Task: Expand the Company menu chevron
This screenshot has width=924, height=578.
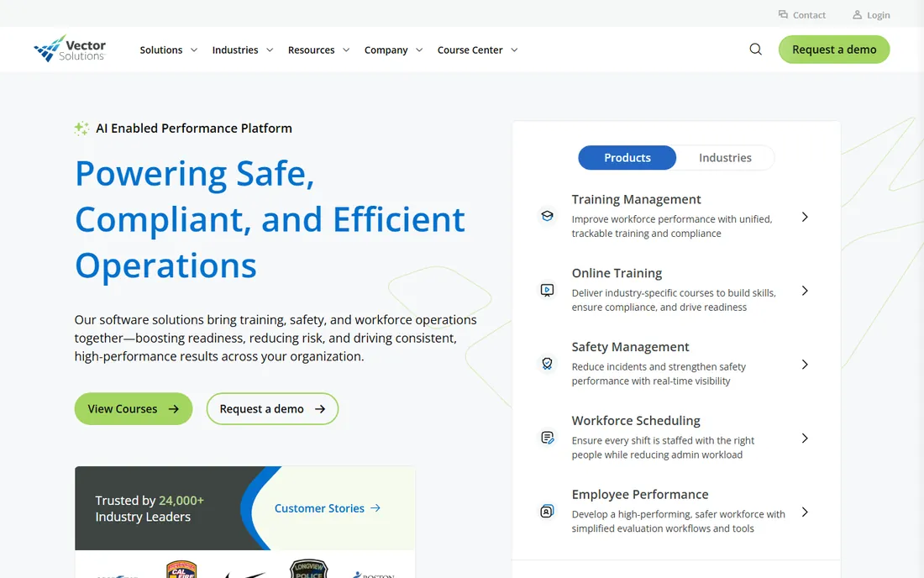Action: pos(419,50)
